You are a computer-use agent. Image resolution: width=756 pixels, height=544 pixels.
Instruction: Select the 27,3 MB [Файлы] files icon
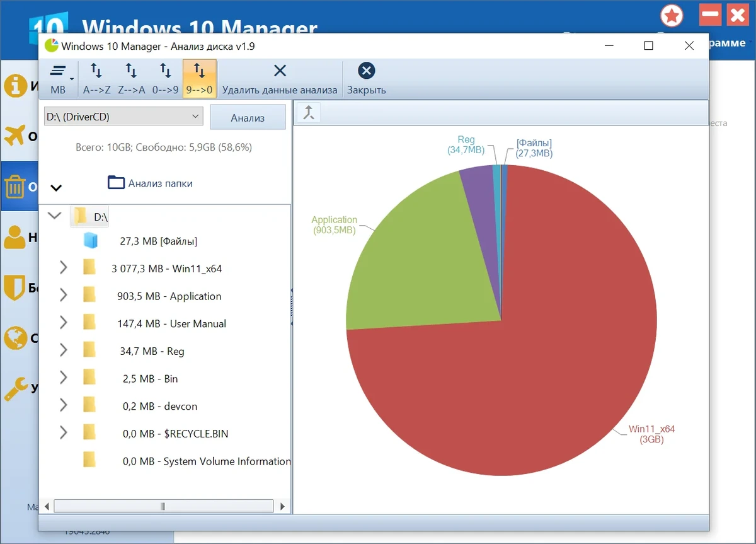pos(91,240)
